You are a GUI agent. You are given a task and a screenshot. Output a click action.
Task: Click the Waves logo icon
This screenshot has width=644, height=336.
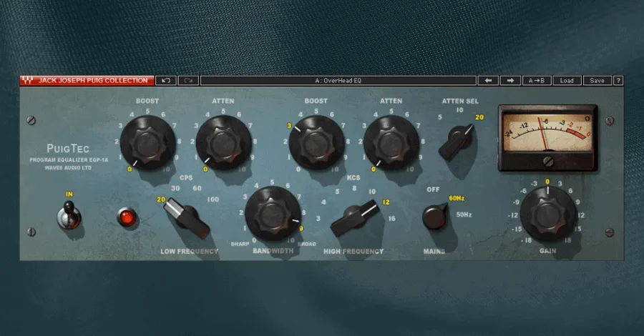(x=27, y=80)
